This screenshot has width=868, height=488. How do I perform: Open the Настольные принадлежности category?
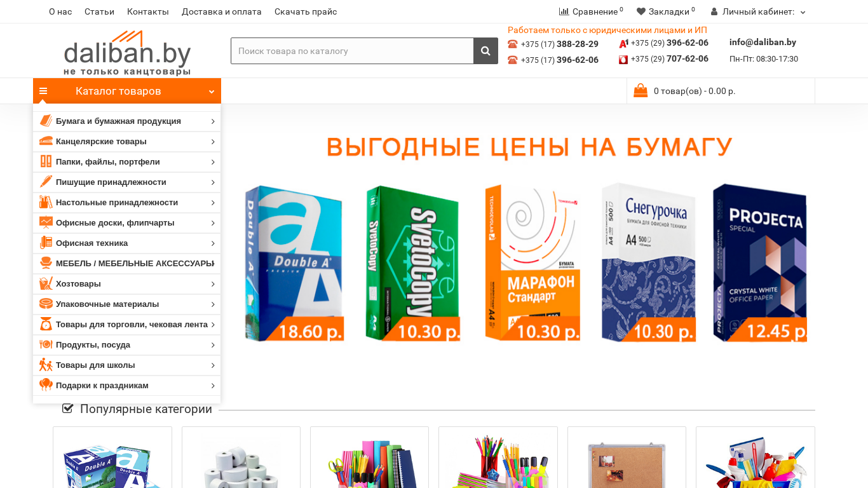[117, 202]
